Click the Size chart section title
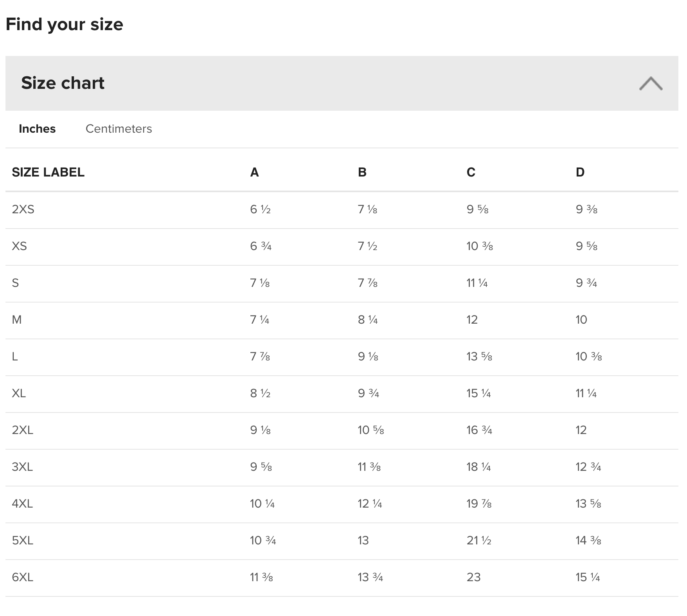 [x=63, y=83]
